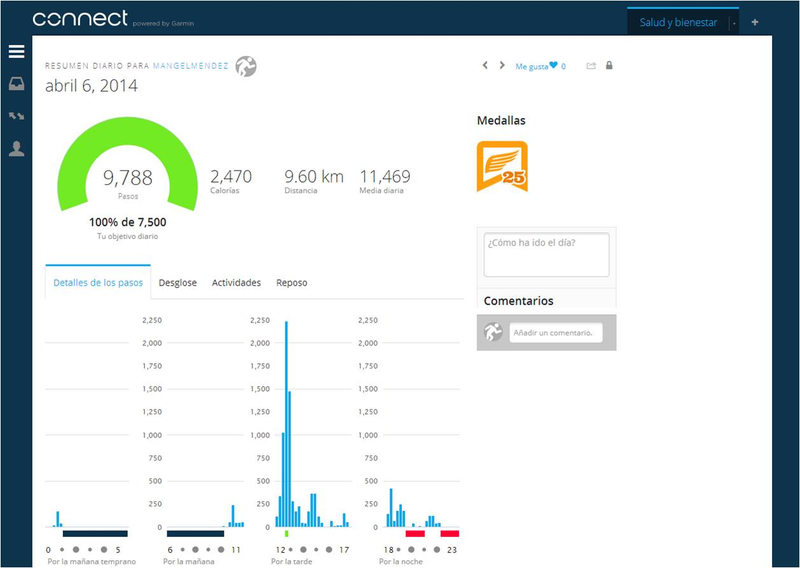The image size is (800, 568).
Task: Click the dark sleep bar under early morning chart
Action: [95, 533]
